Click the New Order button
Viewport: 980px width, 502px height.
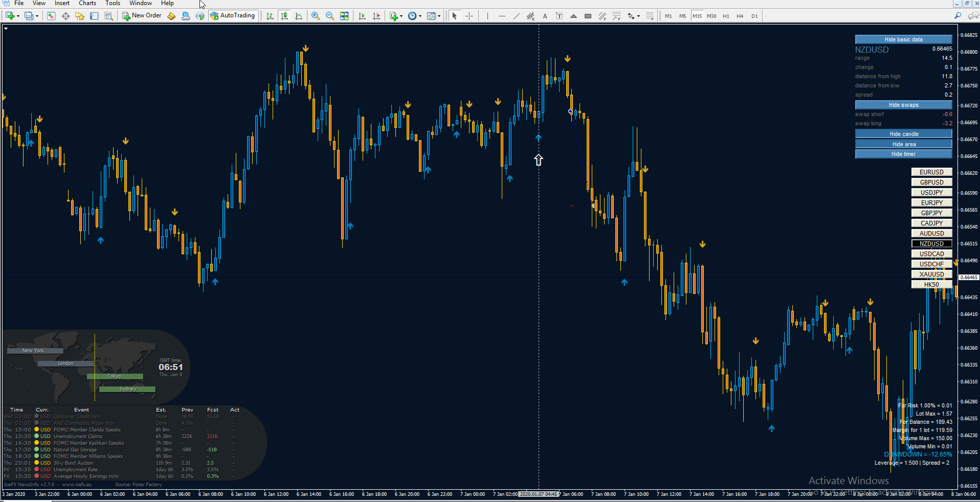point(142,16)
